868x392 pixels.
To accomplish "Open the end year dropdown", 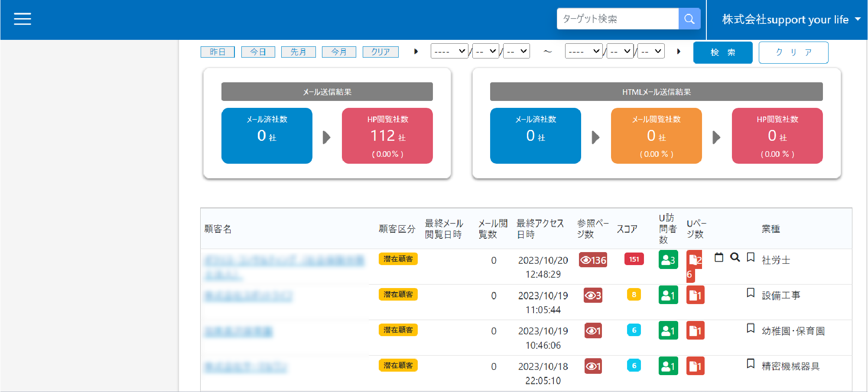I will [x=584, y=51].
